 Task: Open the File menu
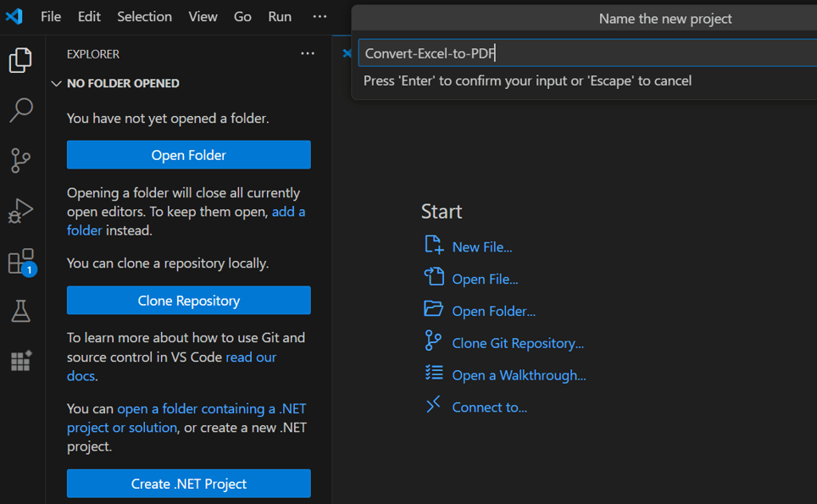pyautogui.click(x=50, y=15)
